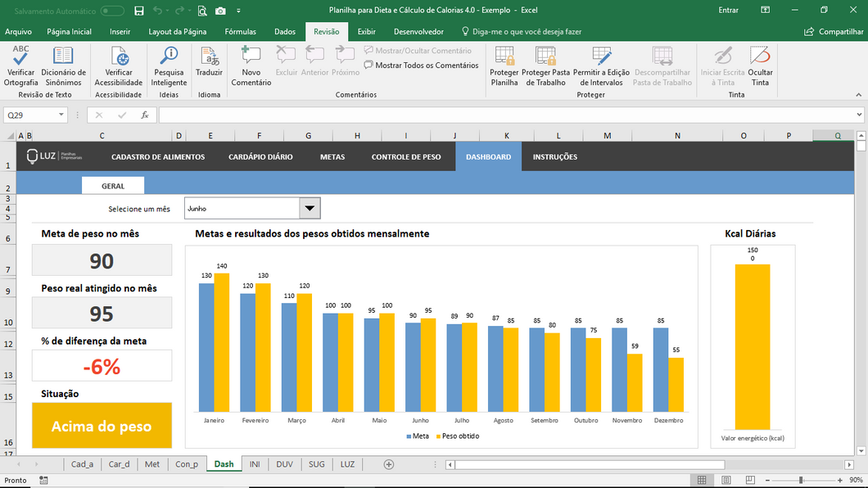868x488 pixels.
Task: Click Mostrar Todos os Comentários toggle
Action: [421, 66]
